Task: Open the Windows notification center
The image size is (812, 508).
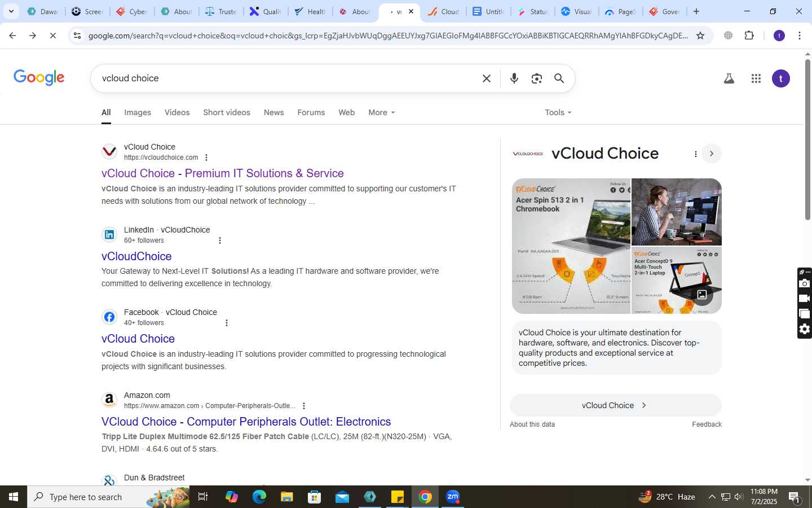Action: (x=795, y=497)
